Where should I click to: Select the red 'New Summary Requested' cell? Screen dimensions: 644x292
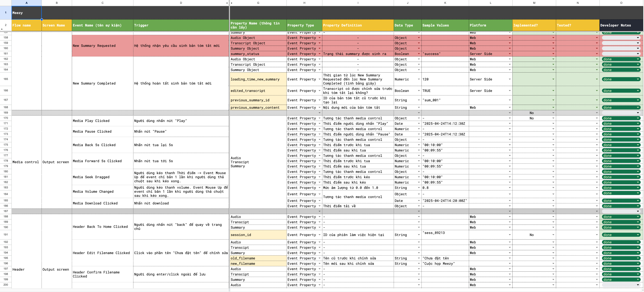102,46
